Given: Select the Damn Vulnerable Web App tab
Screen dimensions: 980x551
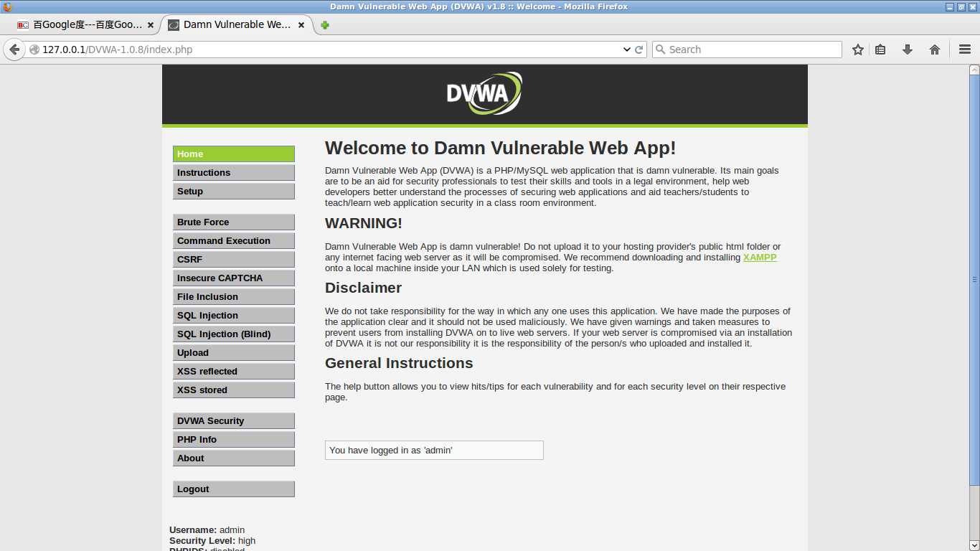Looking at the screenshot, I should point(237,25).
